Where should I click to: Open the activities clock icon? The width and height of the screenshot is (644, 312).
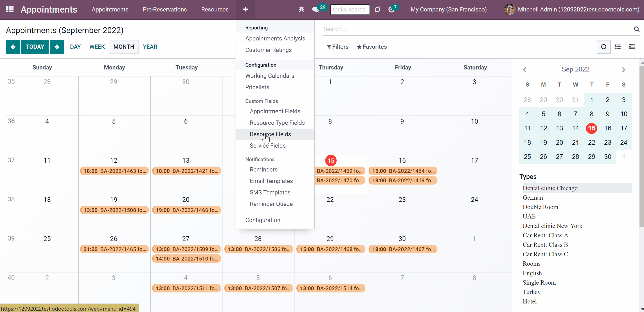(x=391, y=9)
